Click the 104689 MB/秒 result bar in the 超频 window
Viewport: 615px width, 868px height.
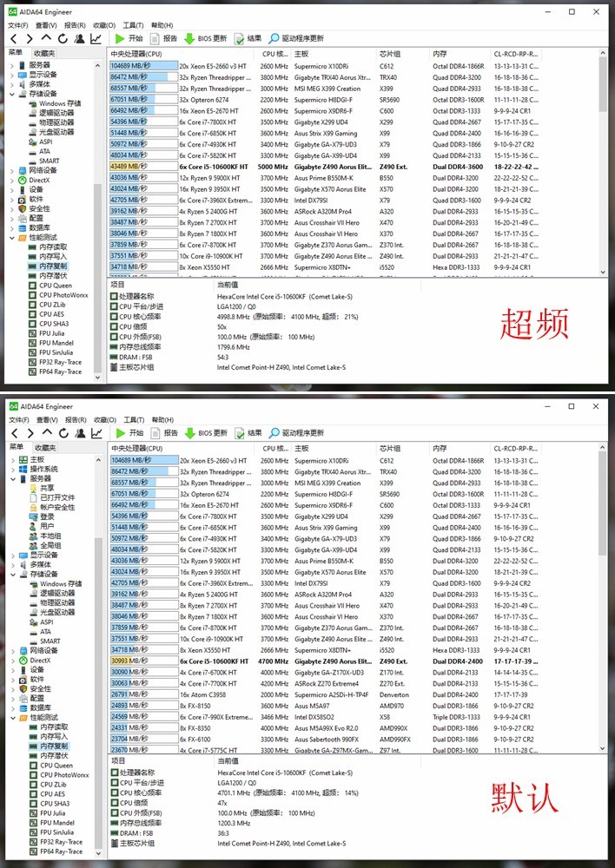click(143, 66)
